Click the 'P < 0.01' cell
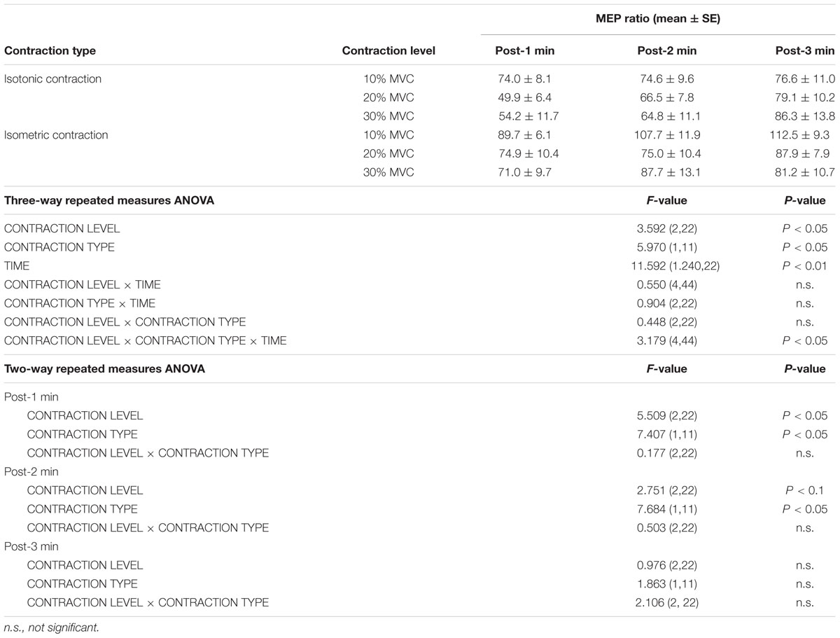840x638 pixels. [x=805, y=266]
